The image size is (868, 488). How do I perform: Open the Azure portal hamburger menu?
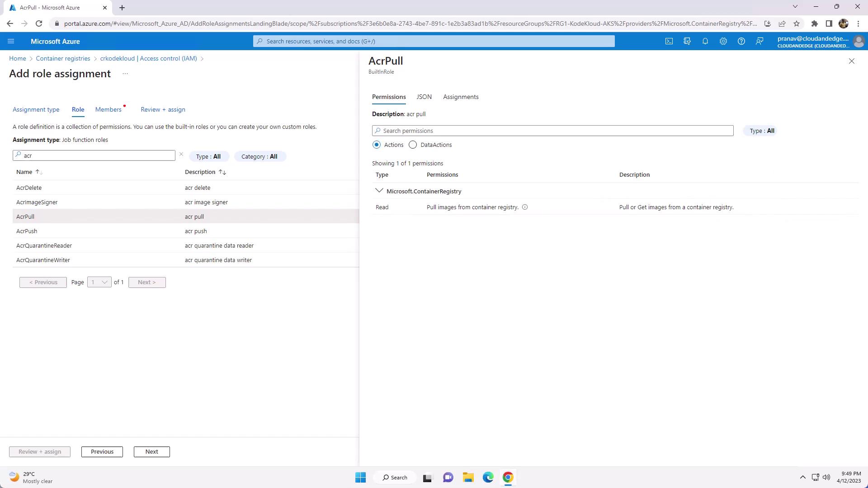point(11,41)
